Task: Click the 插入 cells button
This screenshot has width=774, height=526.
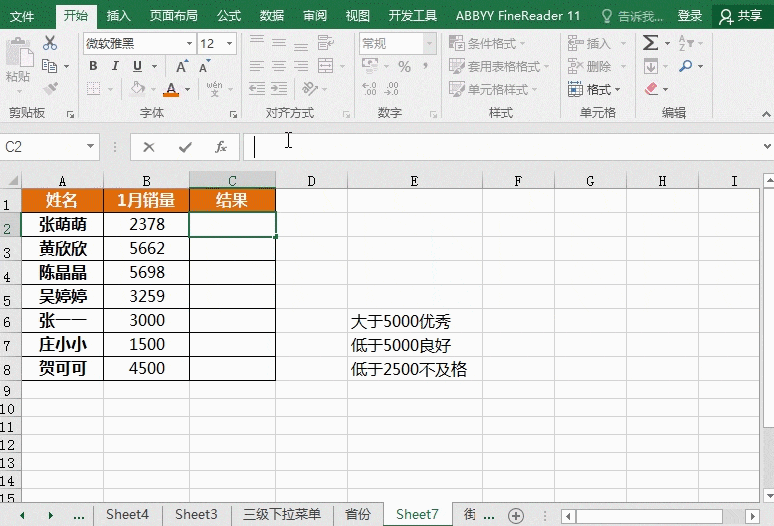Action: point(589,43)
